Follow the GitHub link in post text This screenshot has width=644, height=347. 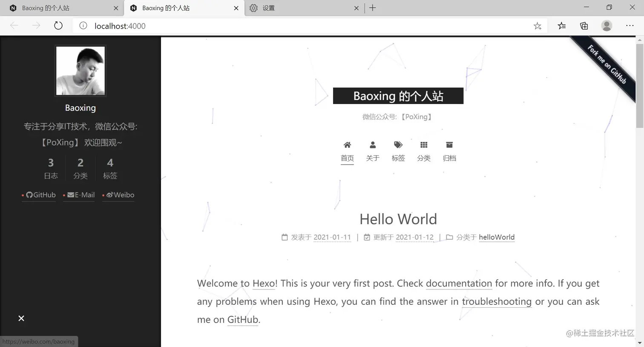(x=243, y=320)
